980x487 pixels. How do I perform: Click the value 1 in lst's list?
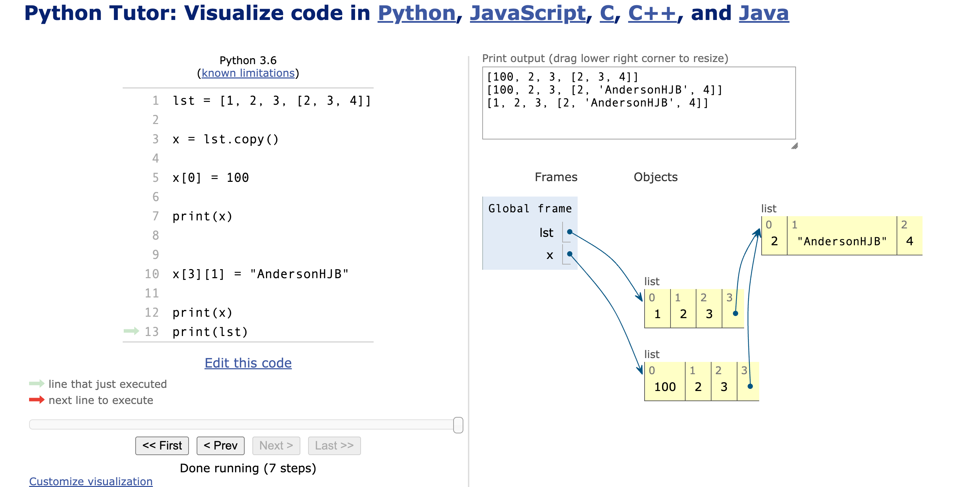click(658, 314)
